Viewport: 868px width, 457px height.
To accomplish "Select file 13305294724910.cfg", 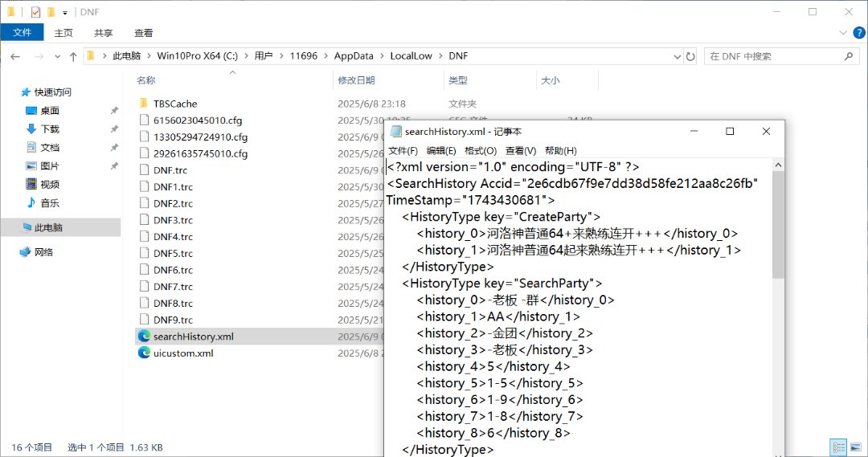I will [x=200, y=137].
